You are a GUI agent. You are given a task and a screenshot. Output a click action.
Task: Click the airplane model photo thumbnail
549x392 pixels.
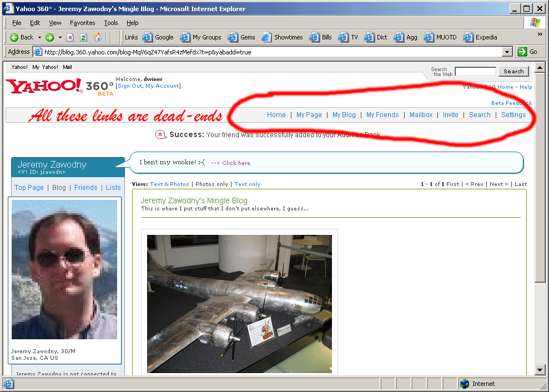click(x=239, y=303)
